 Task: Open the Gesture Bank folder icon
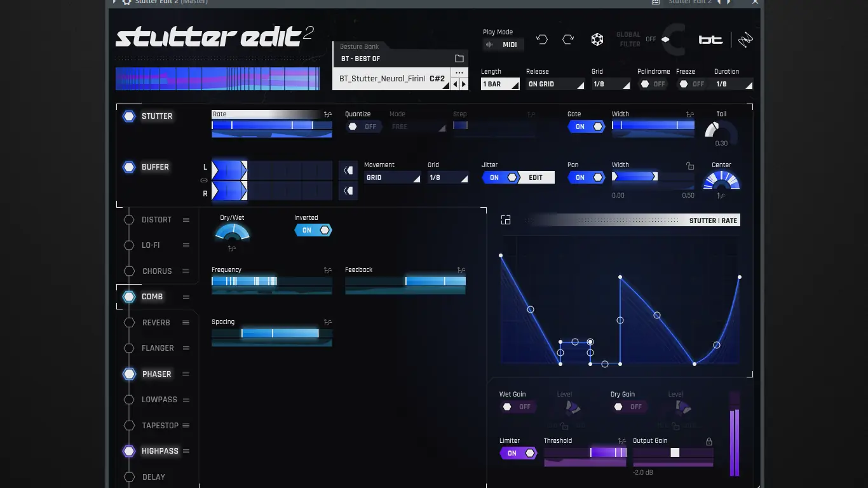[x=459, y=58]
